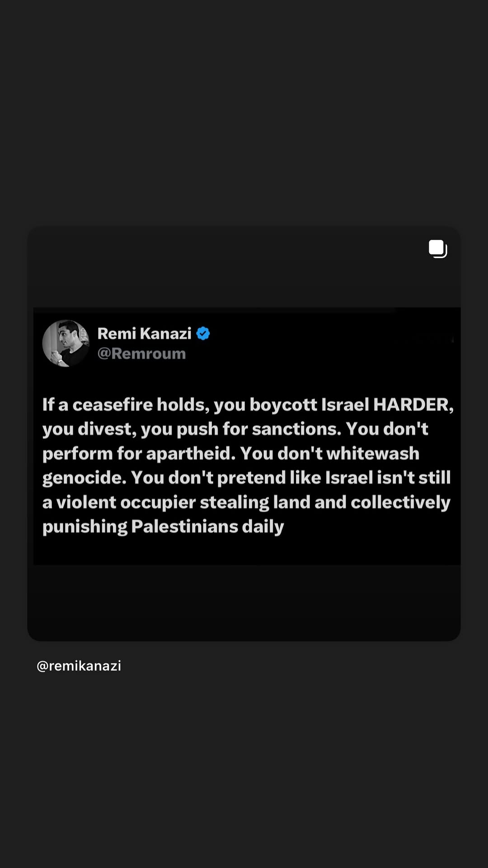Tap the word 'whitewash' in the tweet
The width and height of the screenshot is (488, 868).
[373, 453]
